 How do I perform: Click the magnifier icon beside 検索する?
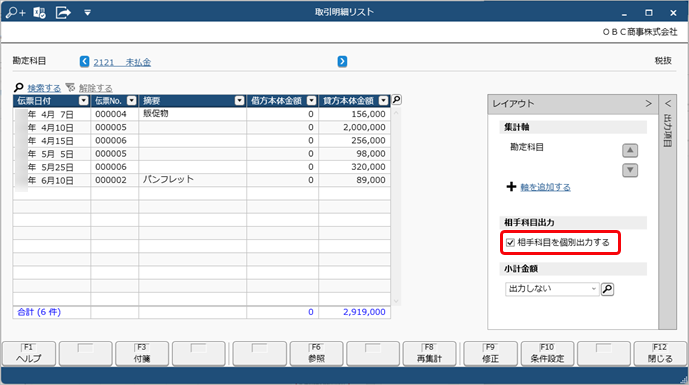(19, 87)
